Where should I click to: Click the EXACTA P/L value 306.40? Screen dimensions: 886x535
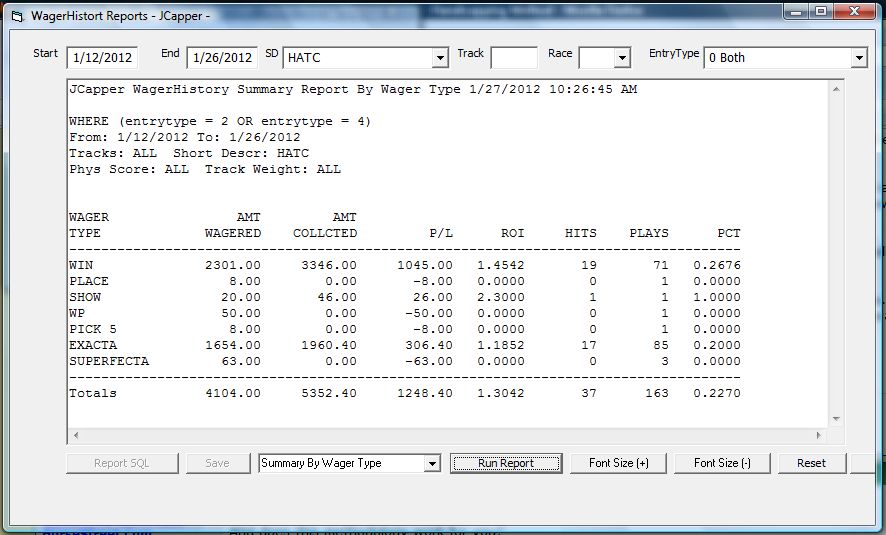429,345
